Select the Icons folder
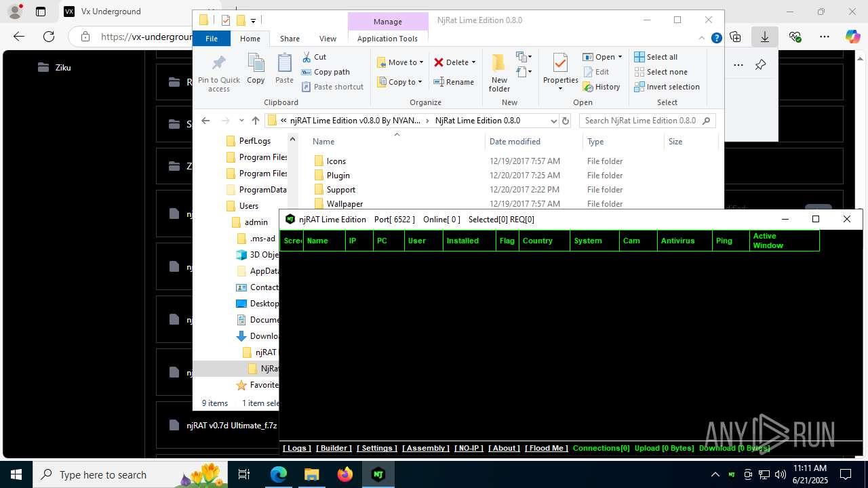 click(336, 161)
